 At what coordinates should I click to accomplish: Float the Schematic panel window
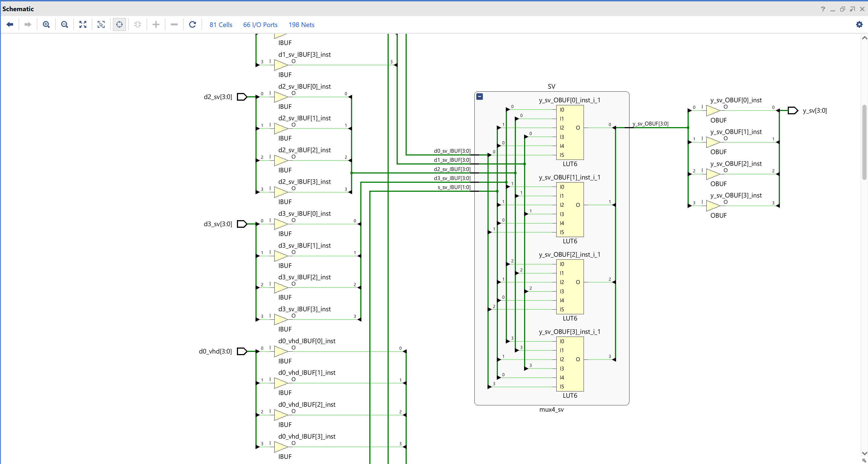coord(842,9)
